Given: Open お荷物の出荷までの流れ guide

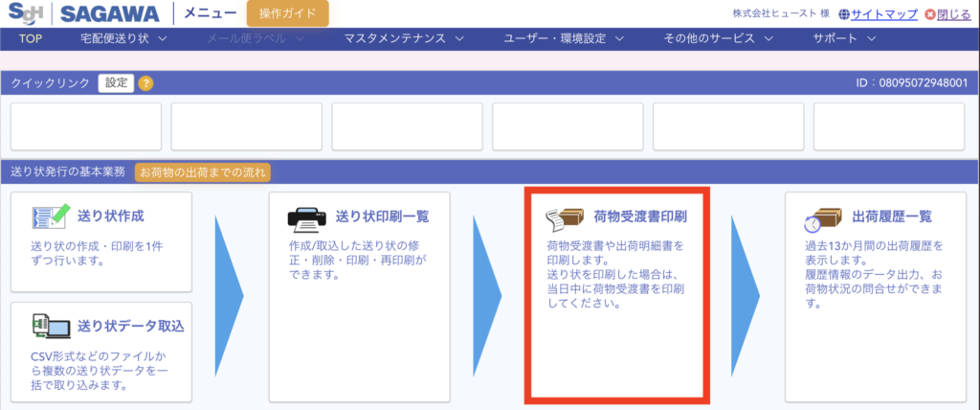Looking at the screenshot, I should click(203, 171).
